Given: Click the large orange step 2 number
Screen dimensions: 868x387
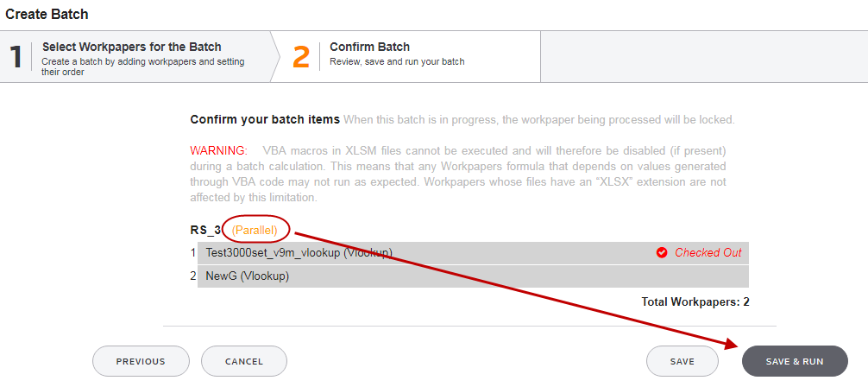Looking at the screenshot, I should point(301,57).
